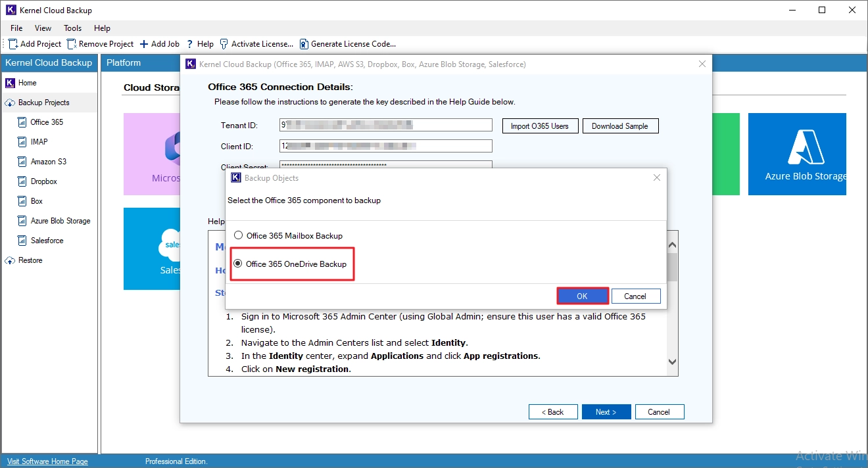Select Salesforce project in sidebar
The image size is (868, 468).
pyautogui.click(x=47, y=241)
